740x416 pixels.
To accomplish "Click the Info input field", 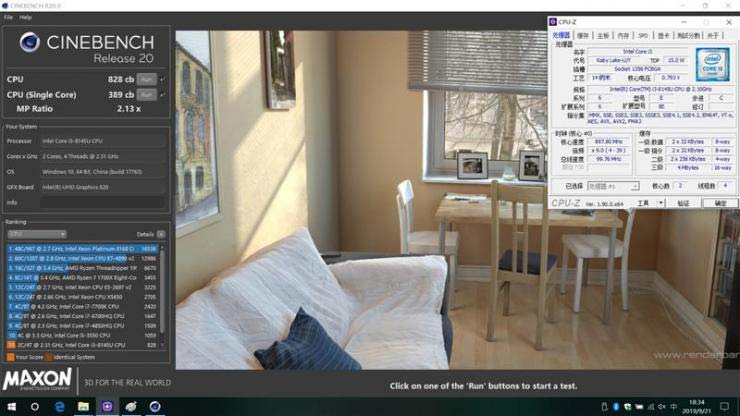I will tap(103, 203).
